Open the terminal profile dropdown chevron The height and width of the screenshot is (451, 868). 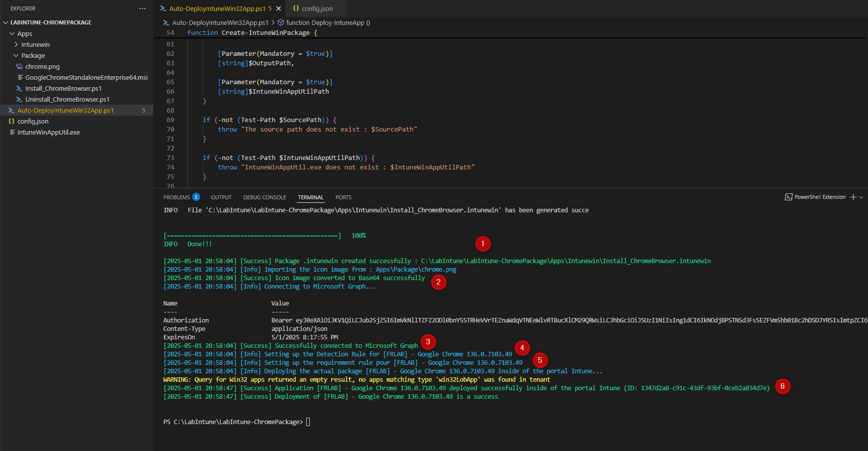click(x=860, y=197)
